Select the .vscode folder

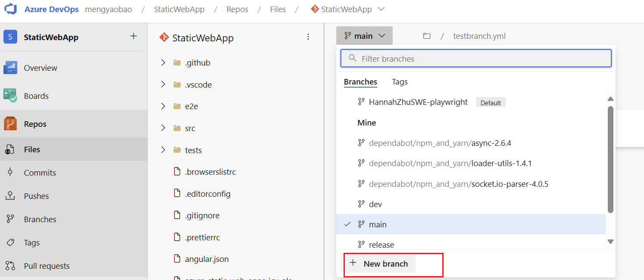click(198, 85)
